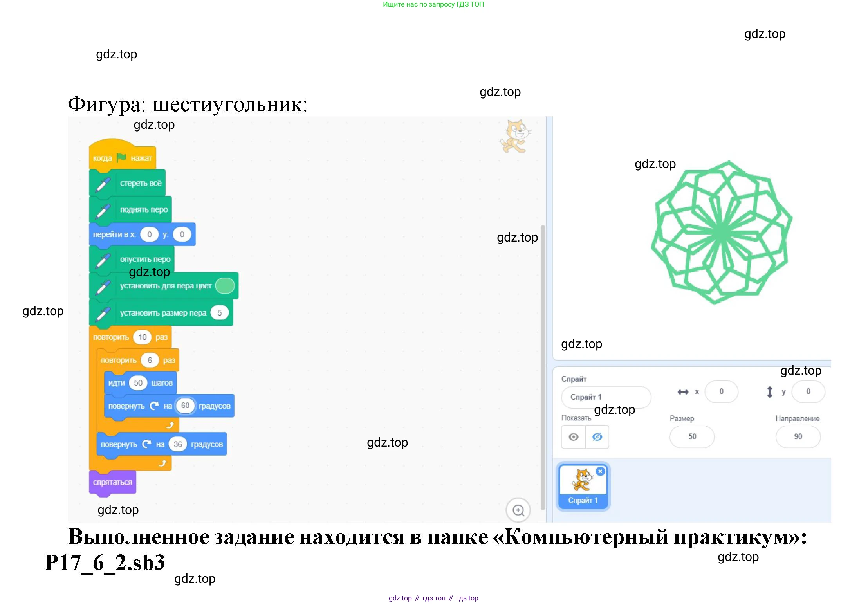This screenshot has height=604, width=868.
Task: Click the zoom-in magnifier on the scripts area
Action: click(518, 510)
